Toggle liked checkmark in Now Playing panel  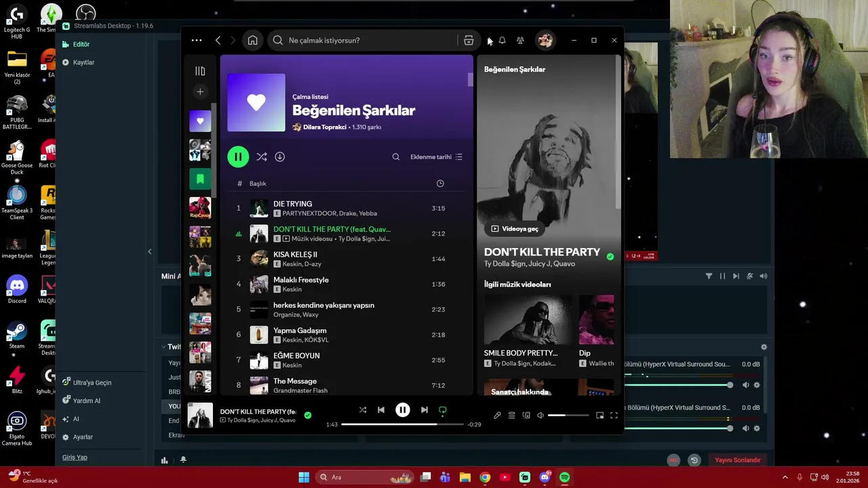tap(610, 257)
